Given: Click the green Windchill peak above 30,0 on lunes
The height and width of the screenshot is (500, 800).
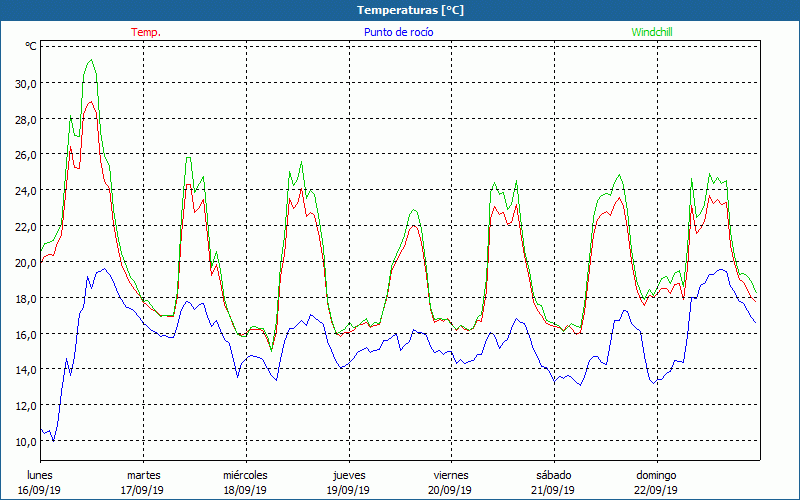Looking at the screenshot, I should point(91,60).
